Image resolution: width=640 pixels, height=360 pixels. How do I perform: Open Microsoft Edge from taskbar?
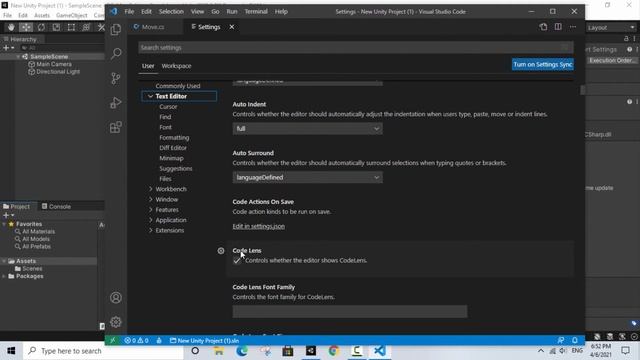point(242,351)
